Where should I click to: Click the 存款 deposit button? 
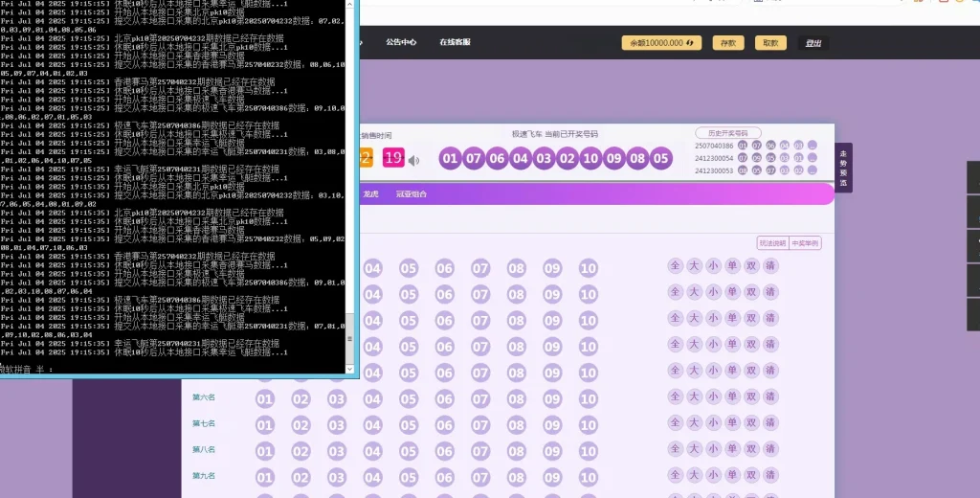pyautogui.click(x=728, y=43)
